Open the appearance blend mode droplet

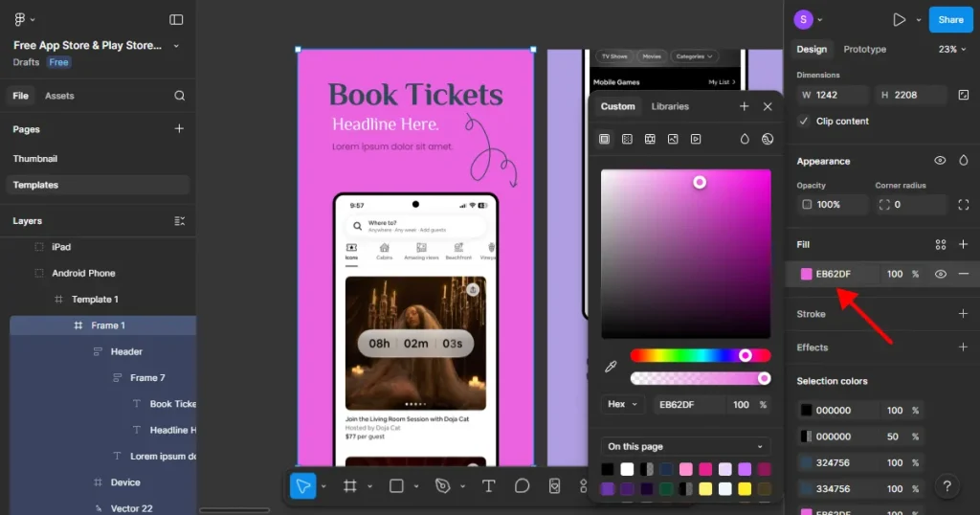pyautogui.click(x=963, y=161)
